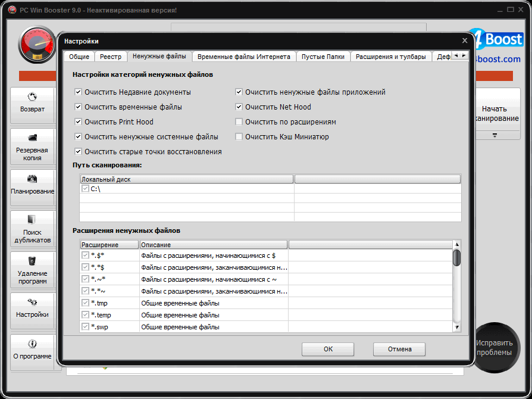
Task: Click Описание column header
Action: [214, 245]
